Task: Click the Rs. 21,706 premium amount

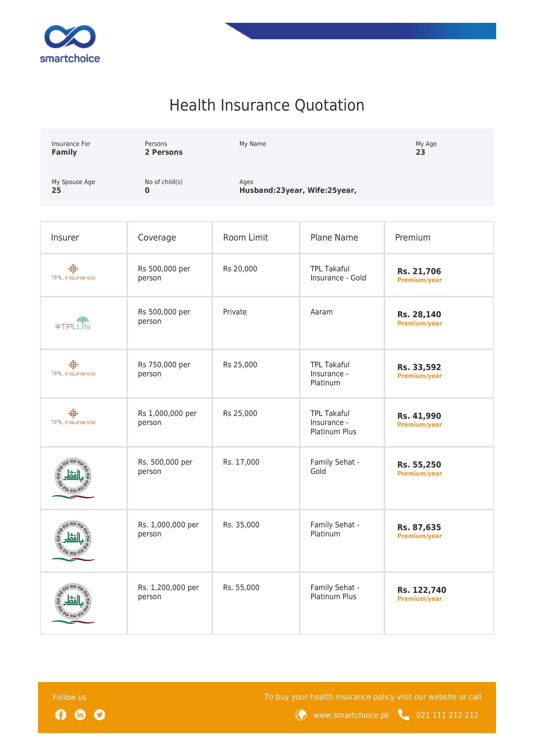Action: (x=419, y=271)
